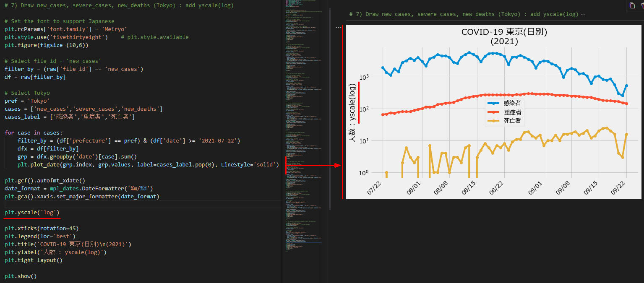Image resolution: width=644 pixels, height=283 pixels.
Task: Click the plt.plot_date call line
Action: click(x=148, y=164)
